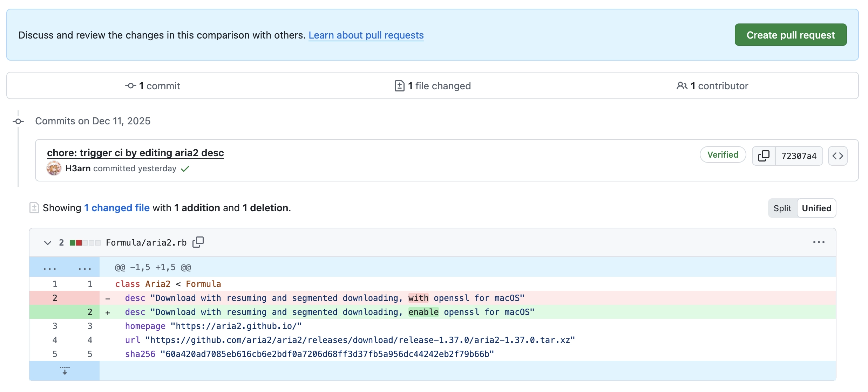
Task: Click the diffstat colored squares indicator
Action: coord(85,242)
